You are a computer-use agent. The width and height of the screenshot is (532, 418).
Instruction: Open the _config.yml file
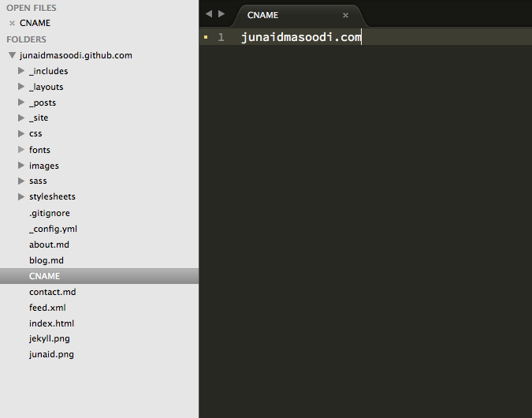pos(53,229)
